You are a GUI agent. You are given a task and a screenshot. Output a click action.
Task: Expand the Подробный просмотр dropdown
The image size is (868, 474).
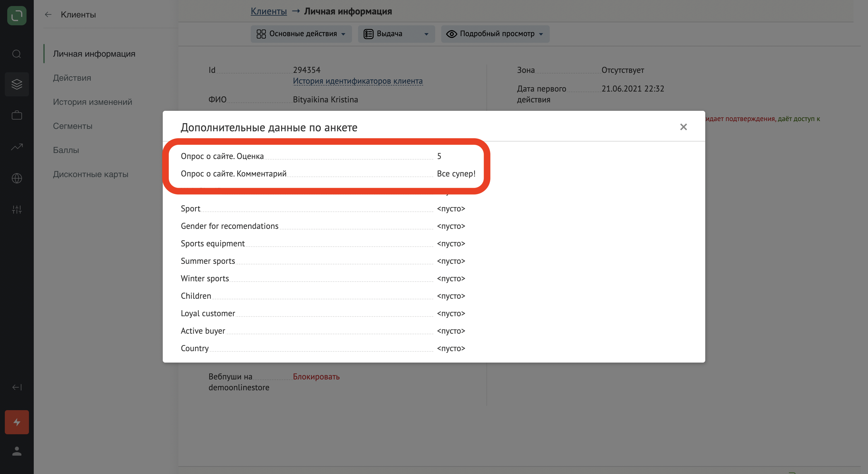pos(495,34)
